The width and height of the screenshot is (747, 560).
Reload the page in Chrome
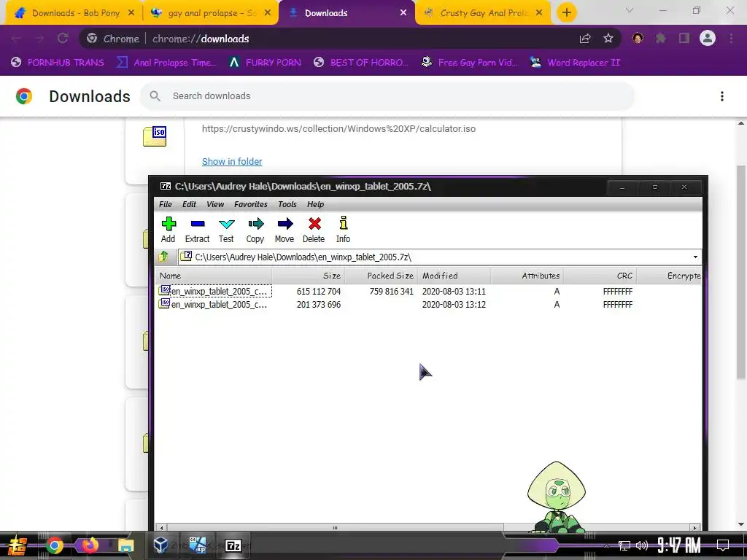63,39
